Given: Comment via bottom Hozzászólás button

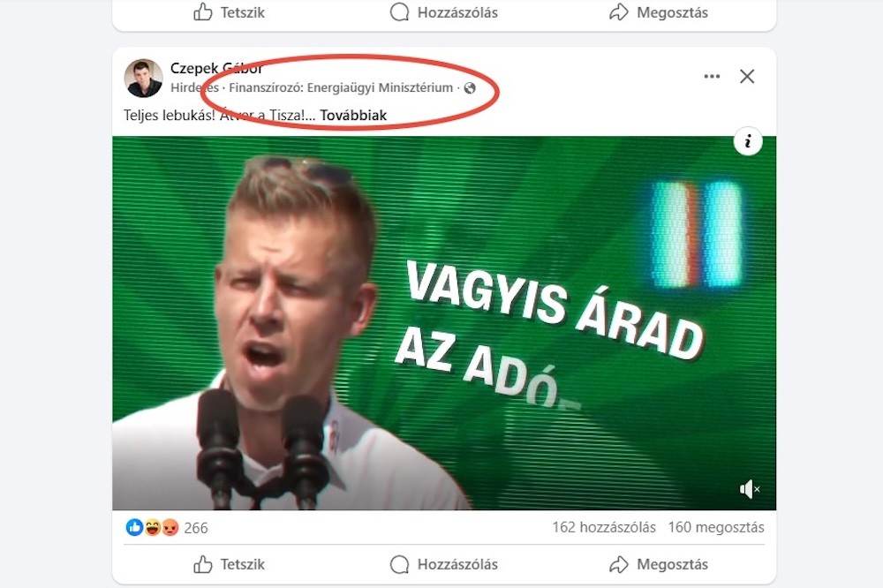Looking at the screenshot, I should point(444,564).
